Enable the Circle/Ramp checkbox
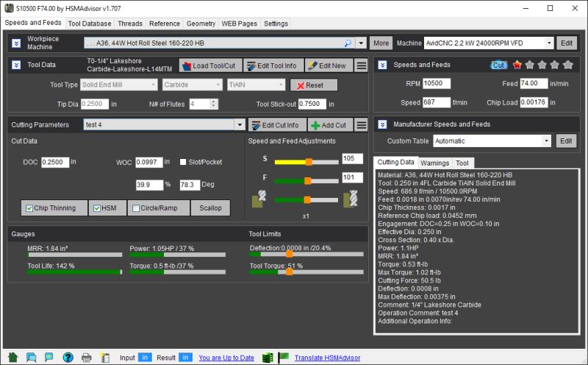 click(136, 208)
